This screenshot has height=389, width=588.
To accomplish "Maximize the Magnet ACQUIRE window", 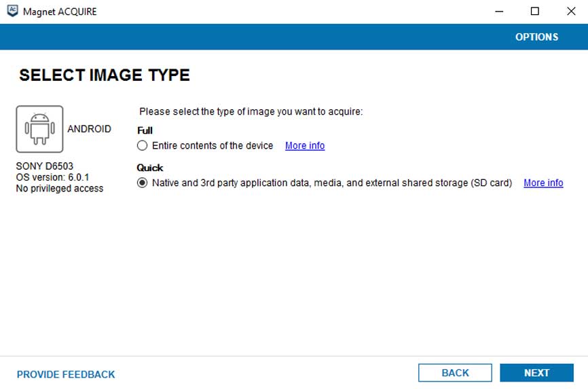I will [535, 12].
